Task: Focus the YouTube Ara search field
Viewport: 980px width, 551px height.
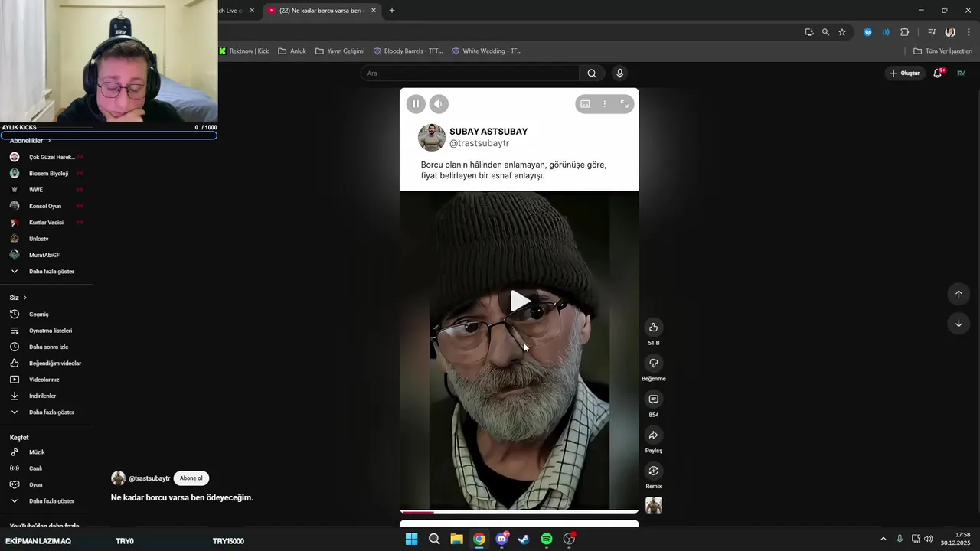Action: click(470, 73)
